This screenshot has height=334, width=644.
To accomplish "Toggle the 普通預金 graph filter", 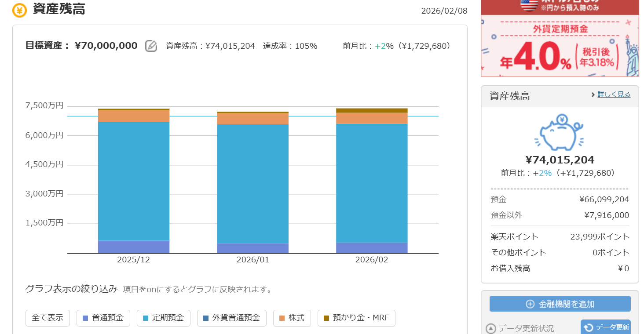I will (103, 318).
